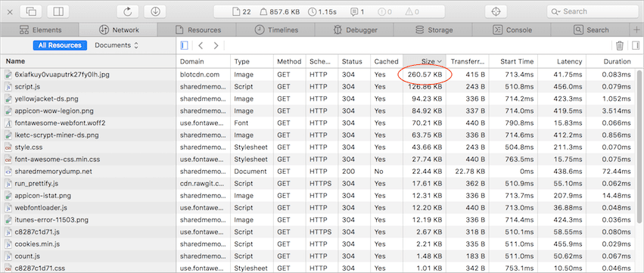Open the Console tab
The width and height of the screenshot is (644, 273).
click(x=512, y=30)
